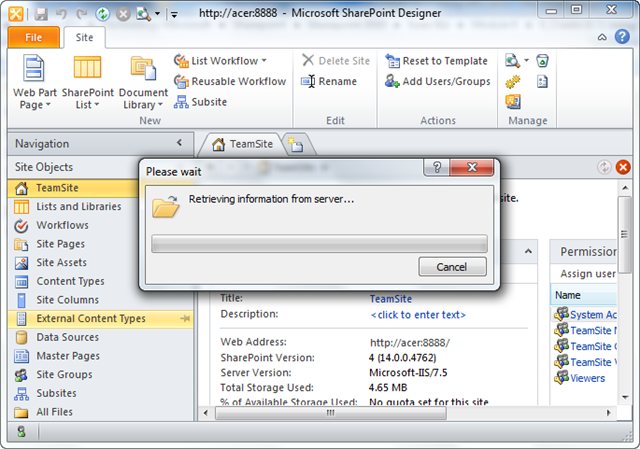Open Master Pages in navigation
The image size is (640, 449).
click(x=100, y=356)
